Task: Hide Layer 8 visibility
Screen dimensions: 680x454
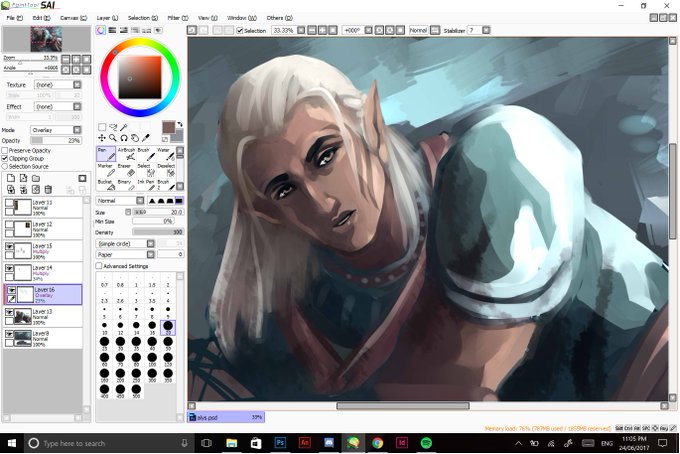Action: pos(9,333)
